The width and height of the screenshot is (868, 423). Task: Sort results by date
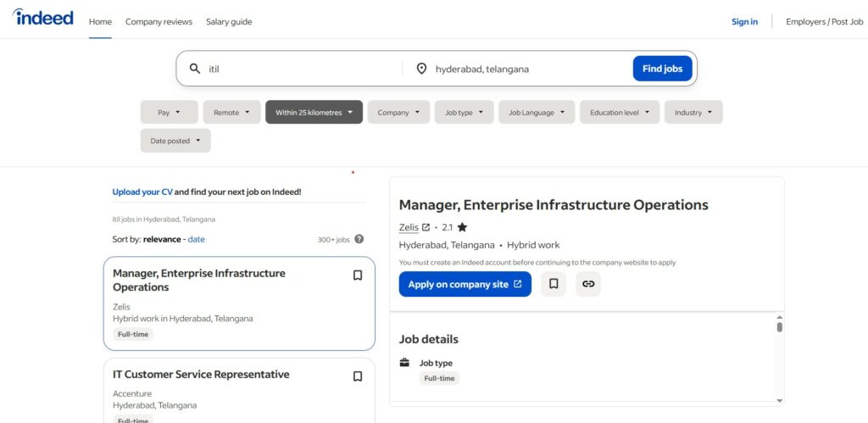tap(196, 240)
